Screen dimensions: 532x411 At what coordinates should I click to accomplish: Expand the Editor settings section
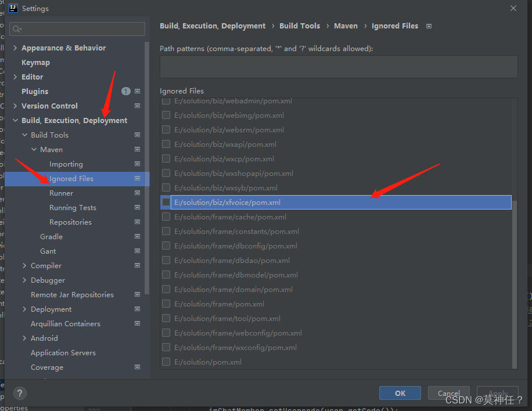pos(15,77)
